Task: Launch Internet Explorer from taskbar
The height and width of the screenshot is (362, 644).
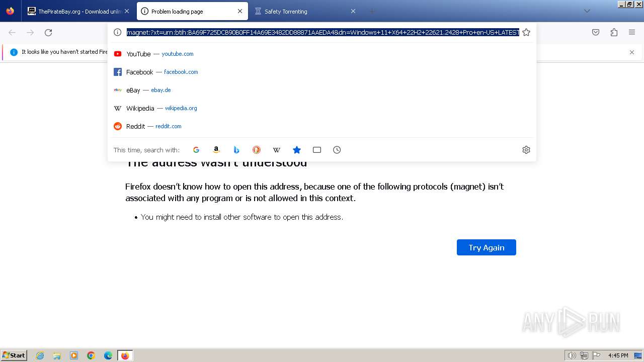Action: 40,355
